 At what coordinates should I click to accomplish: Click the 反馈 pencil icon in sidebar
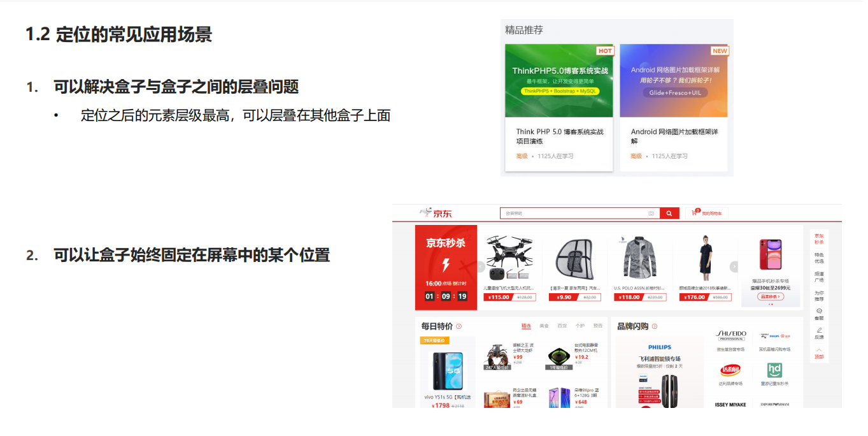[x=819, y=330]
